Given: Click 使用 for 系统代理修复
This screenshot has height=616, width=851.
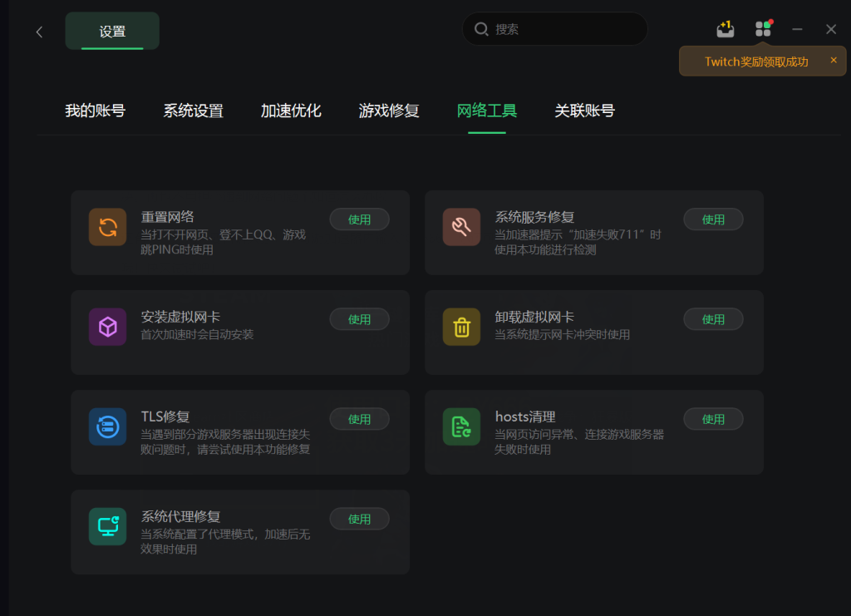Looking at the screenshot, I should point(359,519).
